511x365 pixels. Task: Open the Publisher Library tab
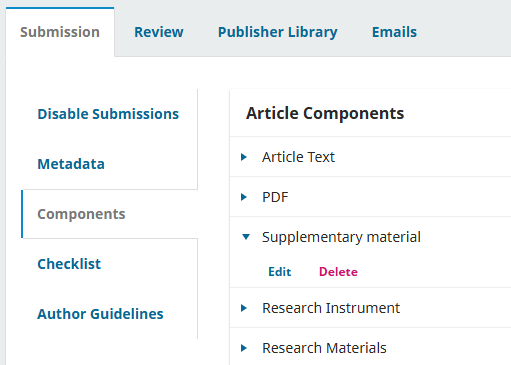coord(278,32)
